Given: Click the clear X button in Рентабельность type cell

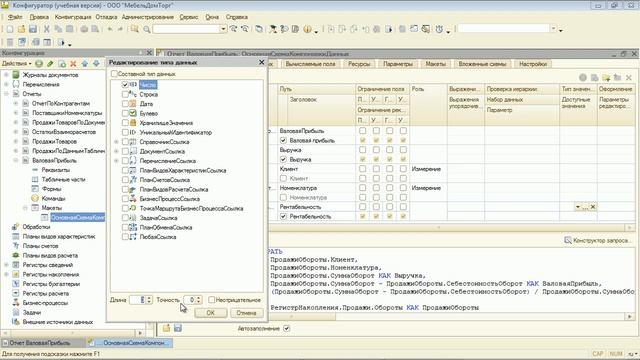Looking at the screenshot, I should (593, 207).
